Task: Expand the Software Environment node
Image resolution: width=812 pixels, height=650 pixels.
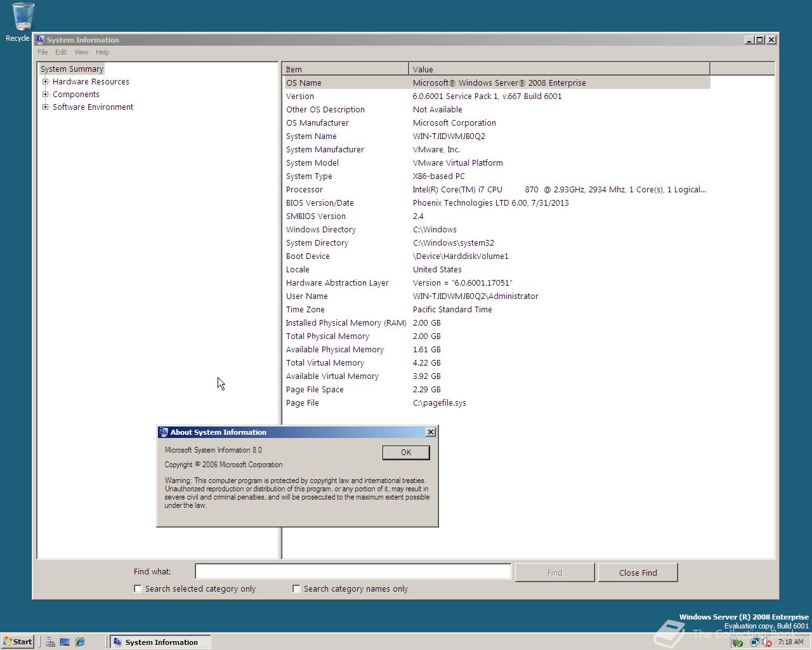Action: tap(45, 107)
